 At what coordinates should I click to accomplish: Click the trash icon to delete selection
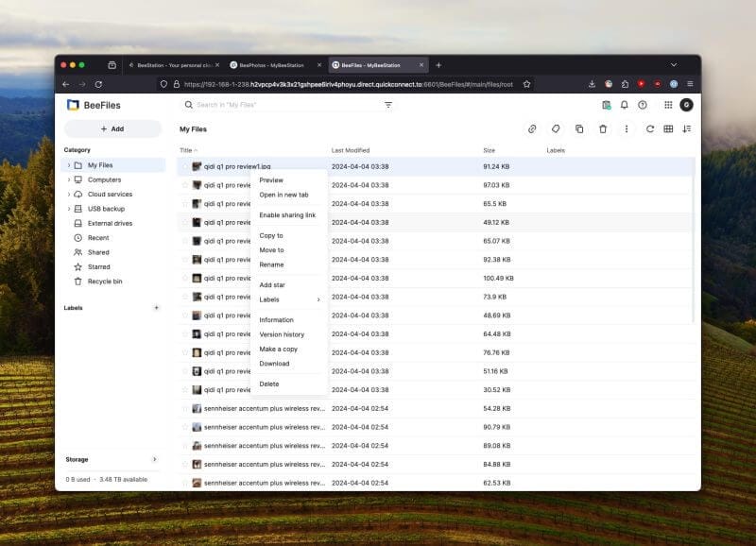604,128
